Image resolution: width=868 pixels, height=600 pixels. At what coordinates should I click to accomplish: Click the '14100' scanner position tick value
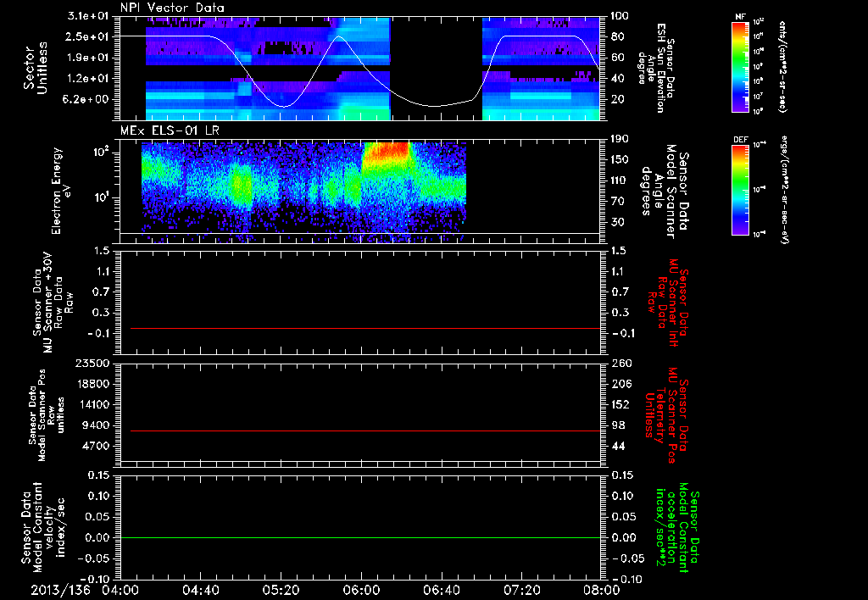[x=93, y=404]
